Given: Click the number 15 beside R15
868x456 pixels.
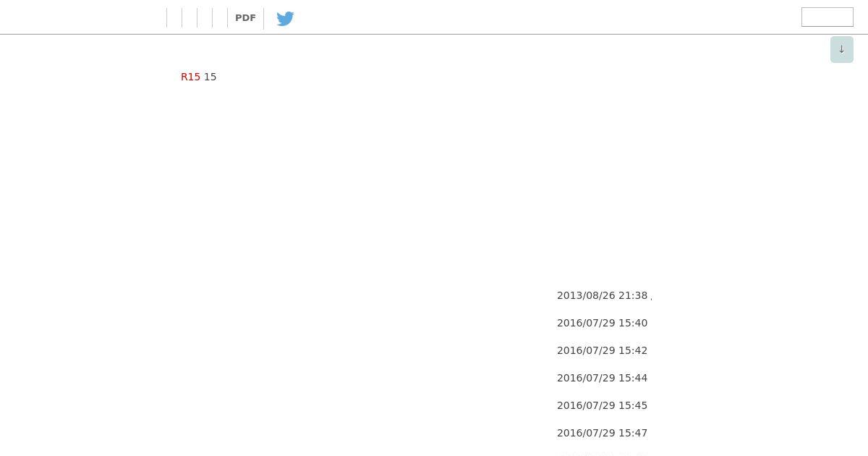Looking at the screenshot, I should [x=210, y=77].
